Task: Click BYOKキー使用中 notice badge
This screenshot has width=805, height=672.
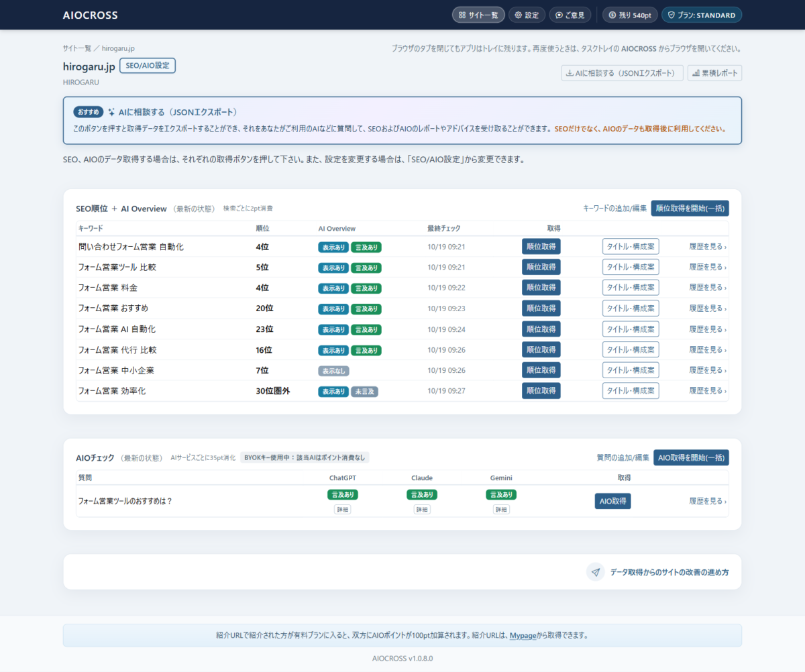Action: [305, 457]
